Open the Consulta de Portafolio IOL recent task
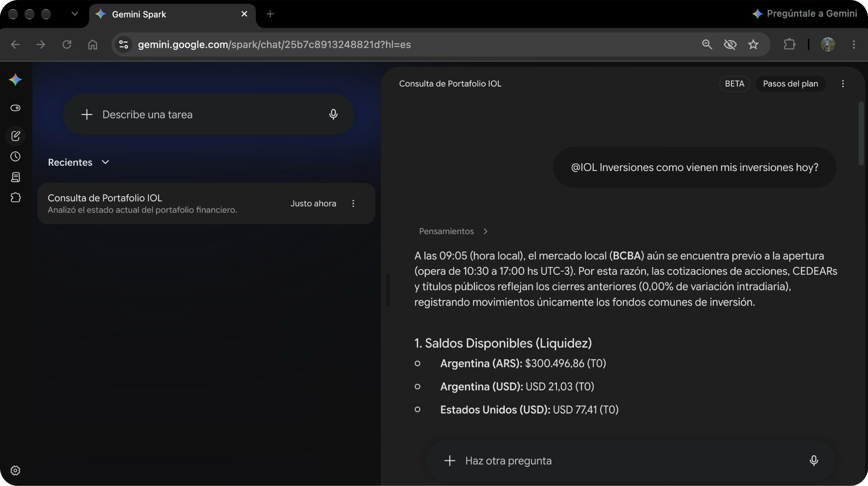This screenshot has width=868, height=486. 206,203
